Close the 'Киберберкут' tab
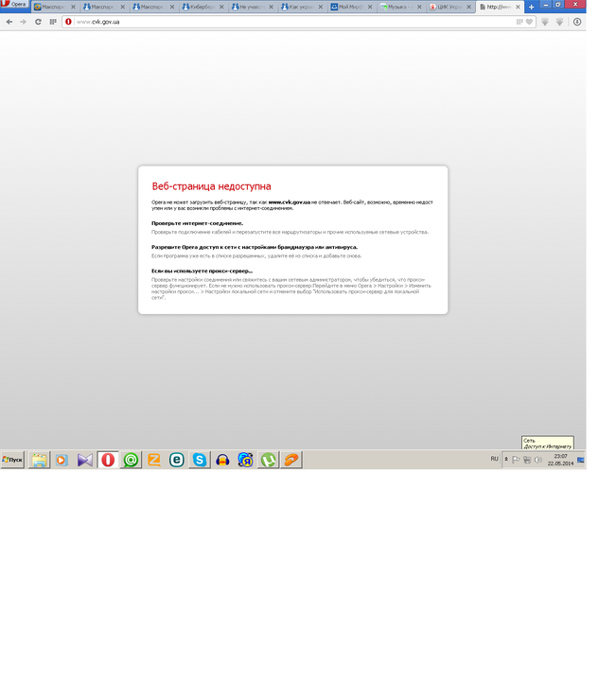The width and height of the screenshot is (616, 700). (x=221, y=7)
